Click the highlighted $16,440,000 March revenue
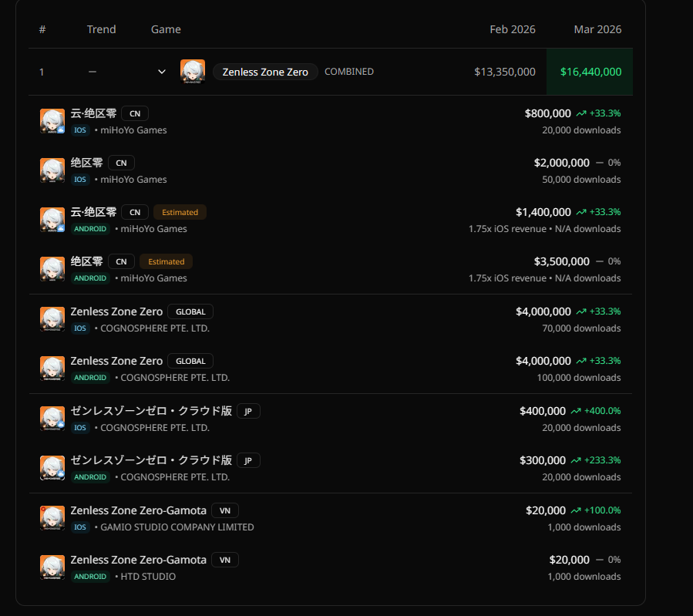This screenshot has height=616, width=693. pyautogui.click(x=590, y=72)
